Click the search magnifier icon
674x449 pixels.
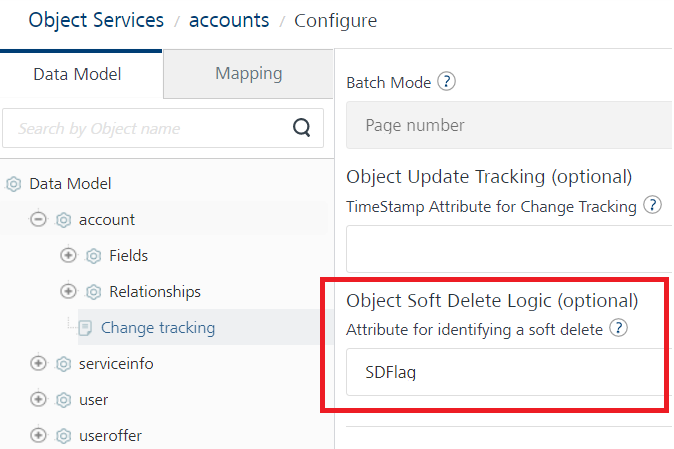click(x=302, y=128)
